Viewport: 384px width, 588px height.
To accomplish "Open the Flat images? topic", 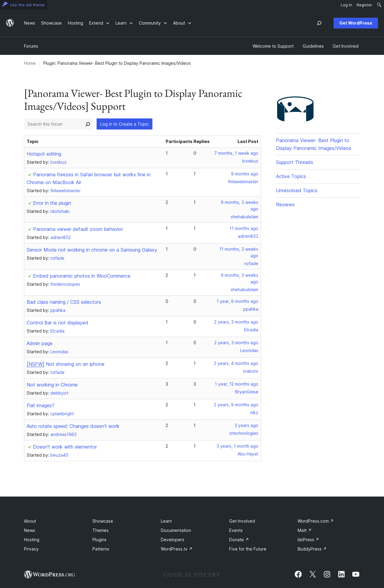I will point(40,405).
